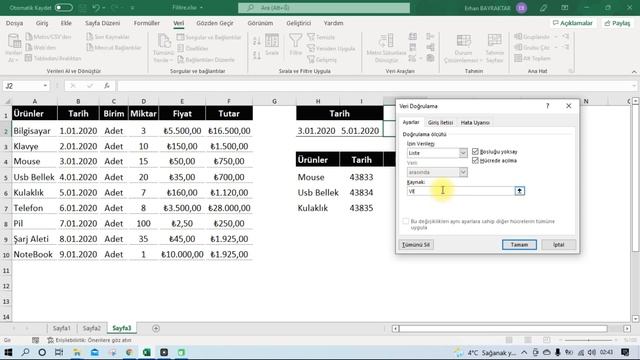Viewport: 640px width, 360px height.
Task: Click the Mevcut Bağlantılar icon
Action: 90,47
